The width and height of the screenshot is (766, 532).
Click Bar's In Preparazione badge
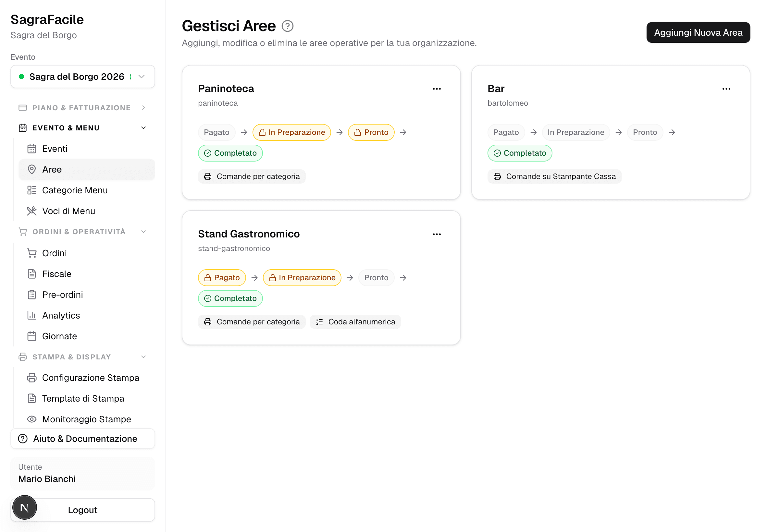(575, 132)
